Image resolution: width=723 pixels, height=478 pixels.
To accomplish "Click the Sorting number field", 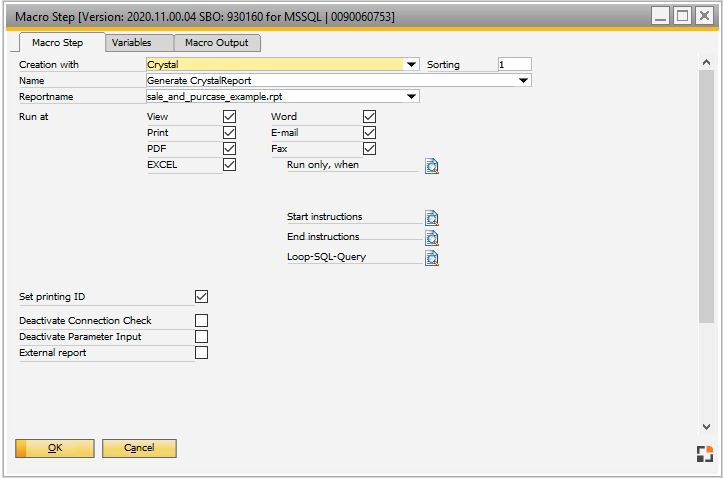I will click(514, 65).
